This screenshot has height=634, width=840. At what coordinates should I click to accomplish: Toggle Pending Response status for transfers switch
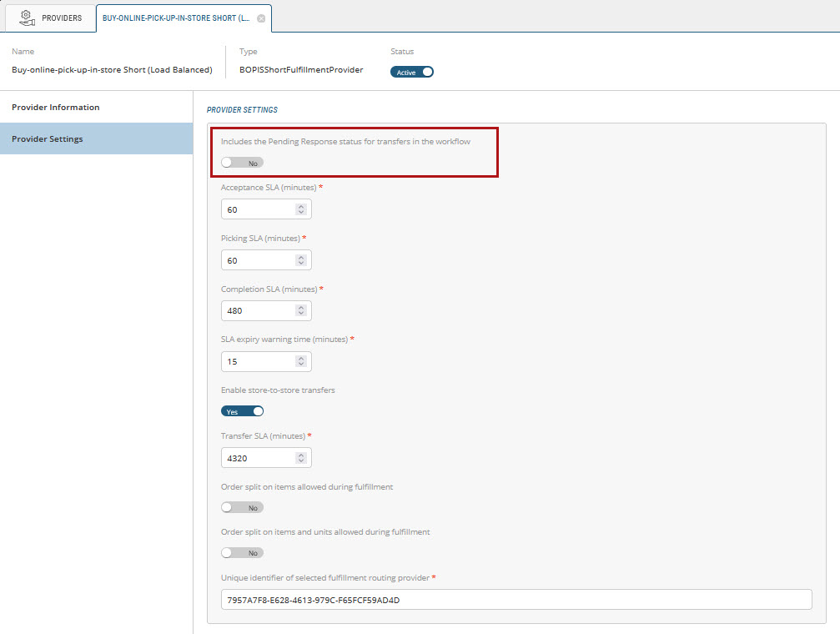point(242,163)
